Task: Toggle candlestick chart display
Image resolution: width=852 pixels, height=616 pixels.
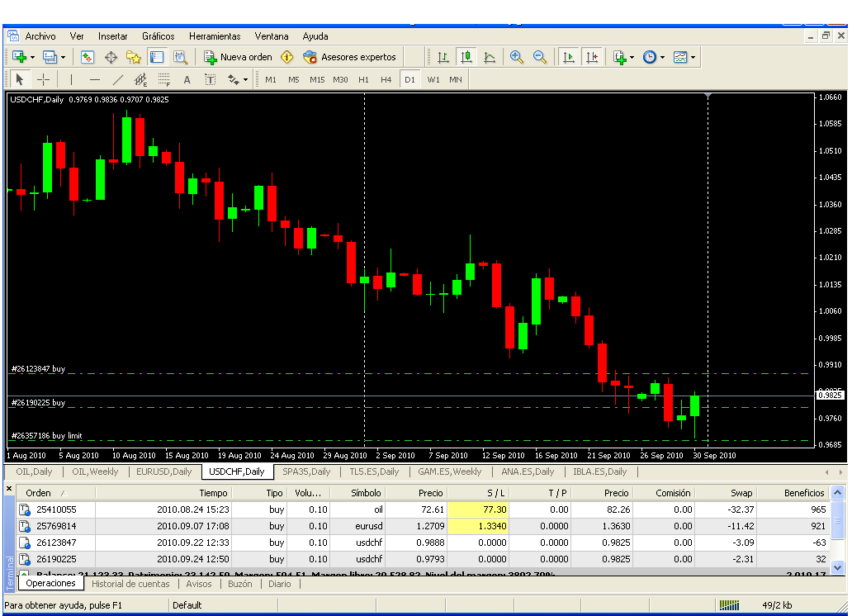Action: point(466,57)
